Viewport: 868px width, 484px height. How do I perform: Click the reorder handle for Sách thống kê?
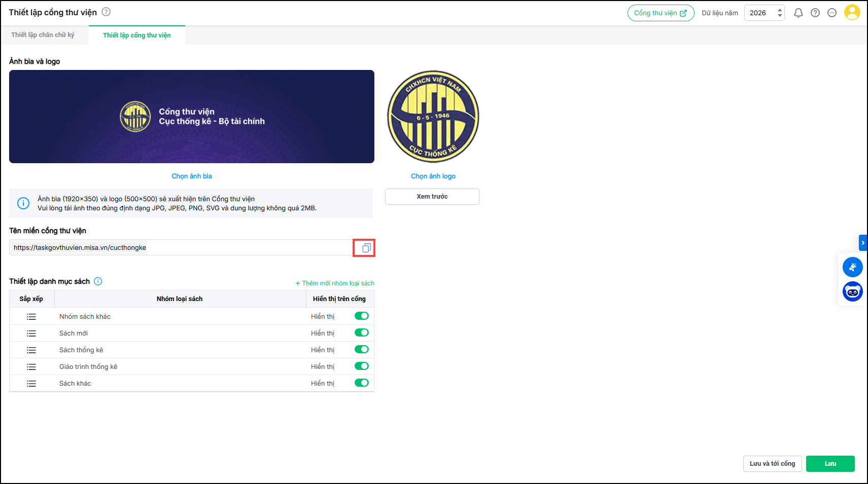click(31, 350)
